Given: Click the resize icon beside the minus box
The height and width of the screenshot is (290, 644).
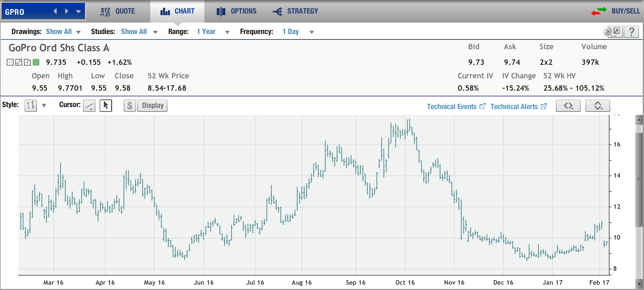Looking at the screenshot, I should pyautogui.click(x=19, y=62).
